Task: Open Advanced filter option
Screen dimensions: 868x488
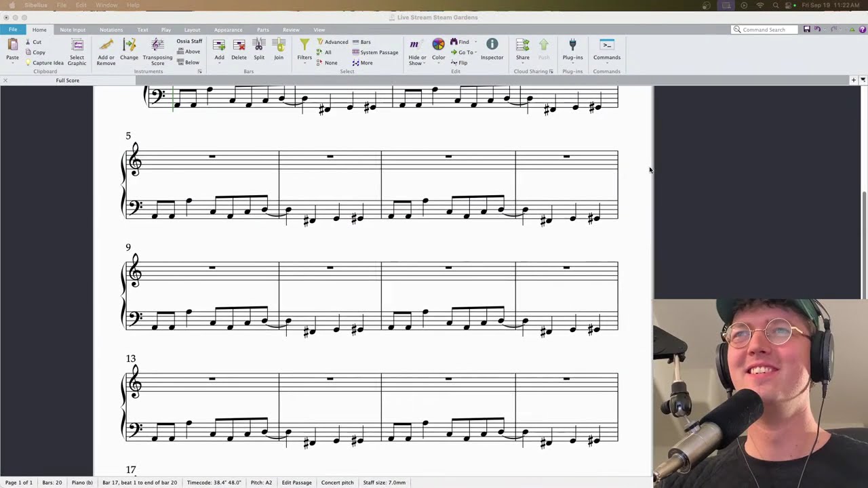Action: (332, 42)
